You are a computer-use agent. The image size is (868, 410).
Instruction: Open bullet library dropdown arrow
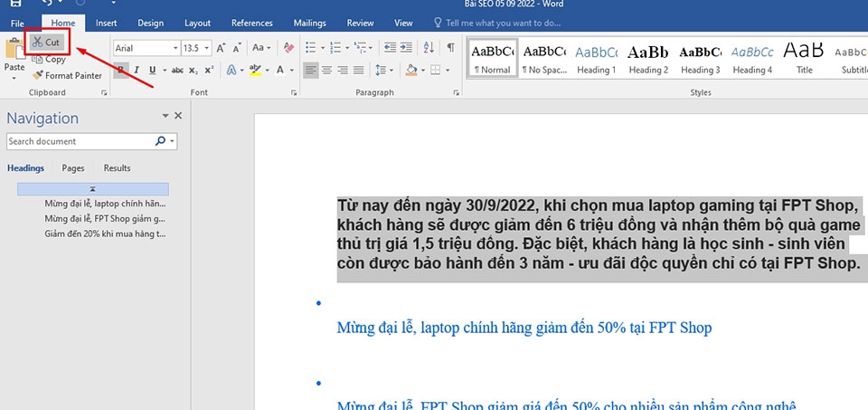pyautogui.click(x=322, y=48)
